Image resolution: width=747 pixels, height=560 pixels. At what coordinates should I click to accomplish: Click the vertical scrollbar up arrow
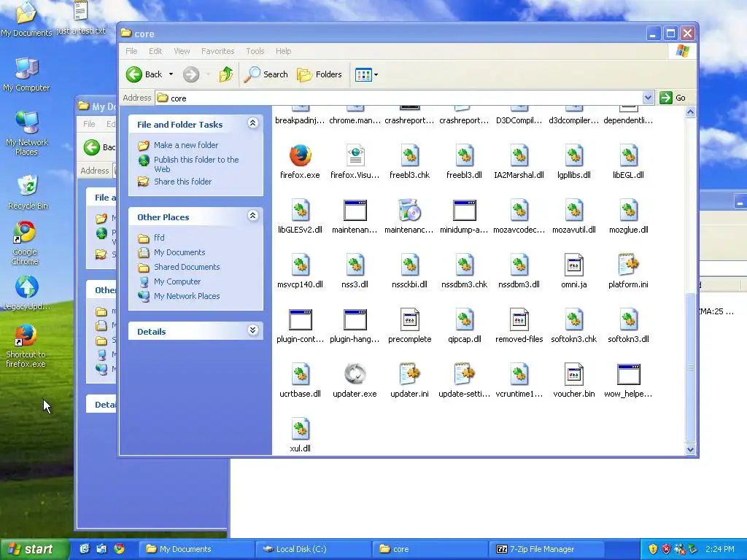pos(690,112)
